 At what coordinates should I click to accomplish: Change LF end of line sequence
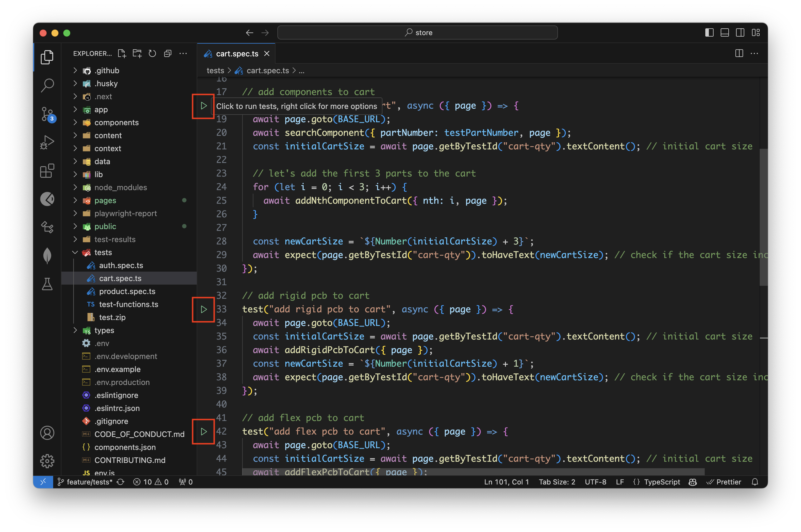[x=619, y=482]
